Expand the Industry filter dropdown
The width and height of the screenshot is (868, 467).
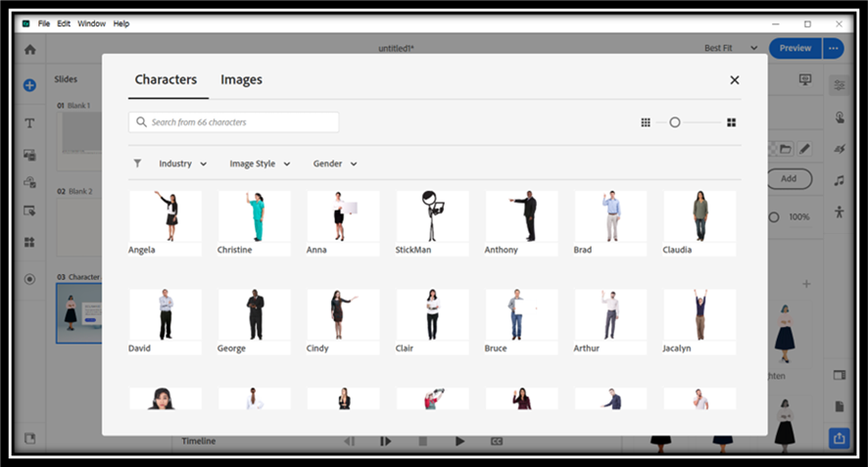pyautogui.click(x=182, y=163)
